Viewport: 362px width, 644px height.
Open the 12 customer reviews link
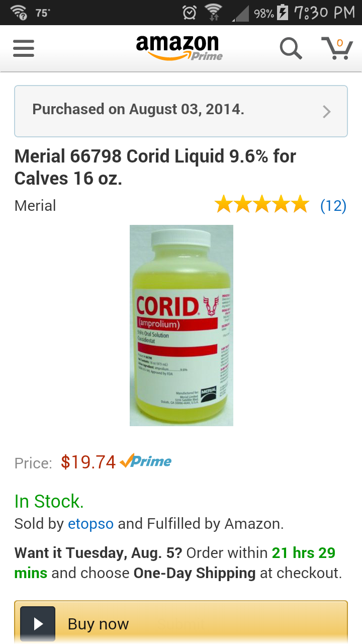tap(333, 205)
